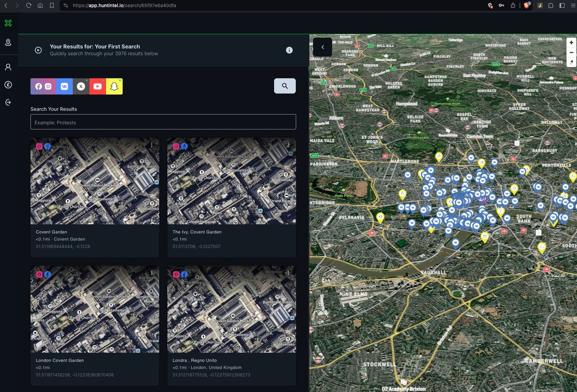Click the Snapchat pin near Marylebone label
Viewport: 577px width, 392px height.
tap(439, 156)
